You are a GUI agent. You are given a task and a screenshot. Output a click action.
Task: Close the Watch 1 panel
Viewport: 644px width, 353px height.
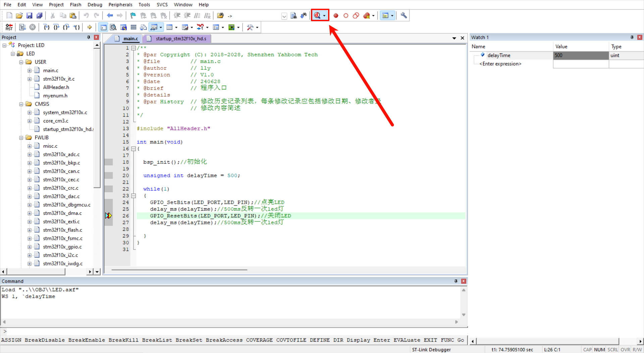pos(640,37)
